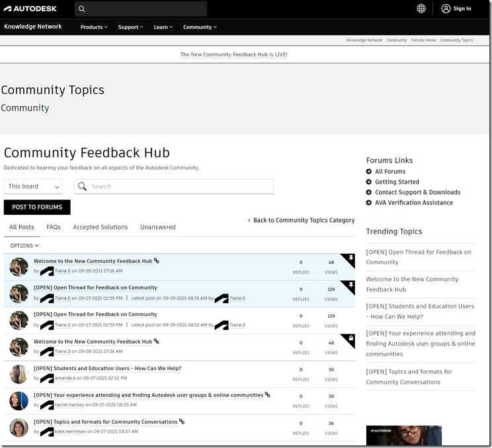492x448 pixels.
Task: Click the board Search input field
Action: point(174,186)
